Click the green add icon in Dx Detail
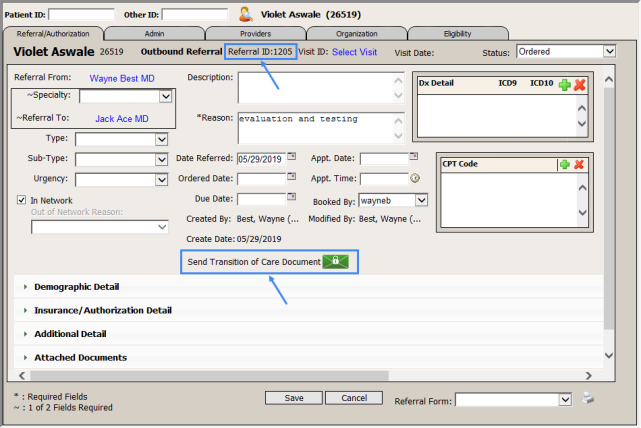 point(565,86)
